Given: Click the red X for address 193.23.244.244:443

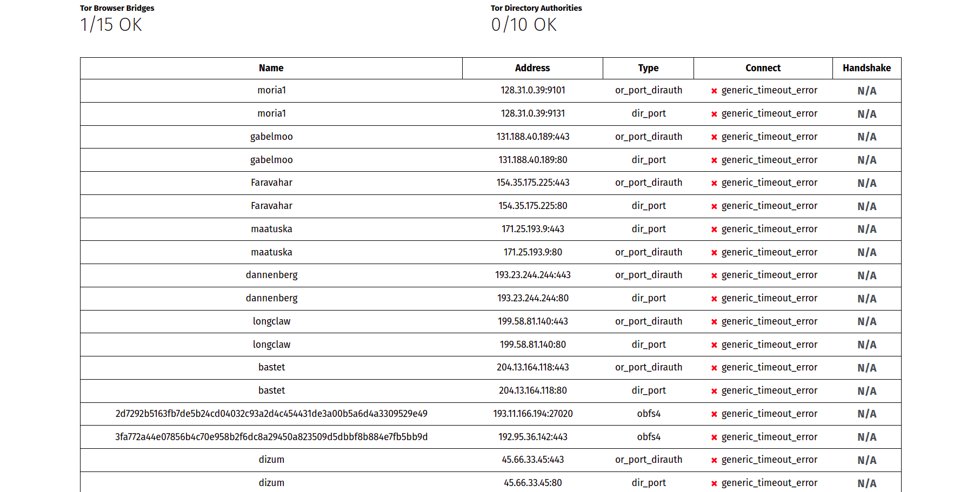Looking at the screenshot, I should coord(714,275).
